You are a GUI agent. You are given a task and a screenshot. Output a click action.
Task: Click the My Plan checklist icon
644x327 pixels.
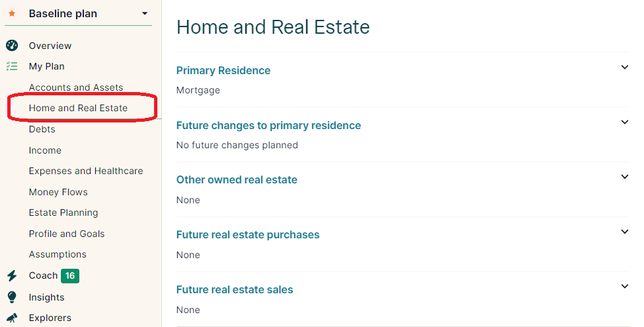point(12,66)
